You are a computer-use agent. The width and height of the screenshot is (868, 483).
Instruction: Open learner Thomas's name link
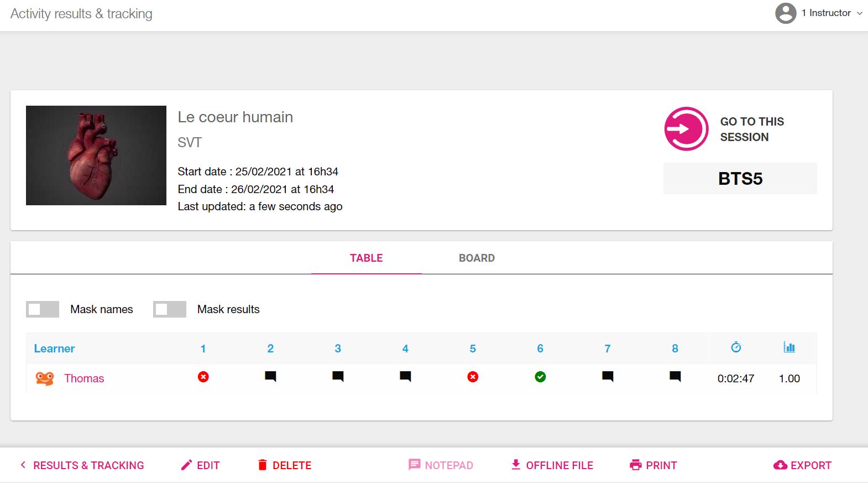[84, 378]
